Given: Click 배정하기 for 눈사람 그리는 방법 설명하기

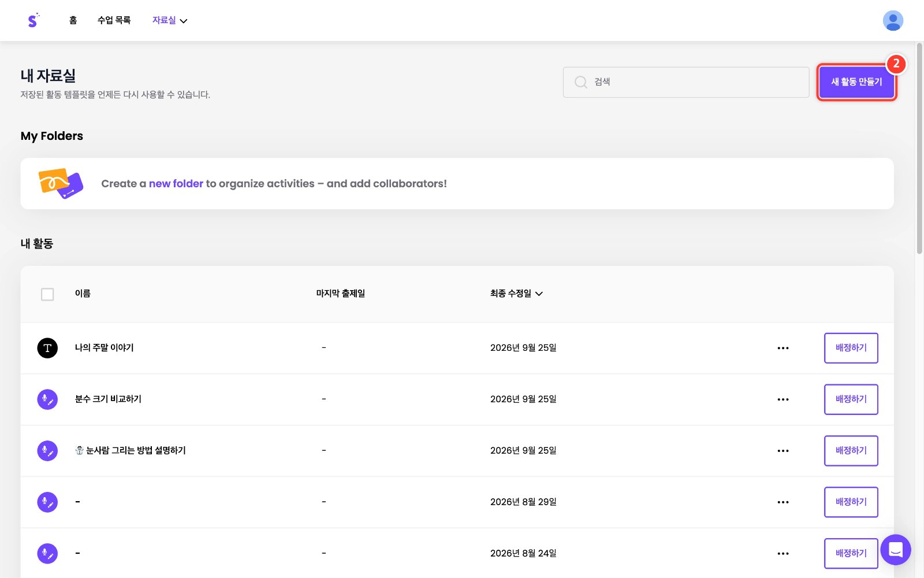Looking at the screenshot, I should point(851,451).
